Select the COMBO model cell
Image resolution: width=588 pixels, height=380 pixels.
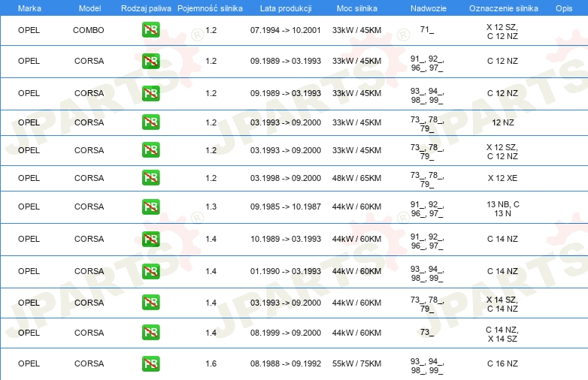89,30
